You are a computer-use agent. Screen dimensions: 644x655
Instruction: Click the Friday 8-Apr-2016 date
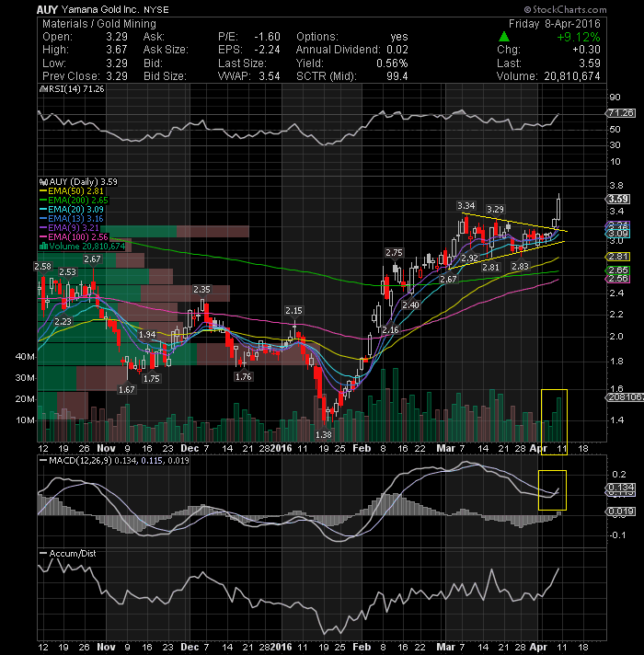coord(554,24)
